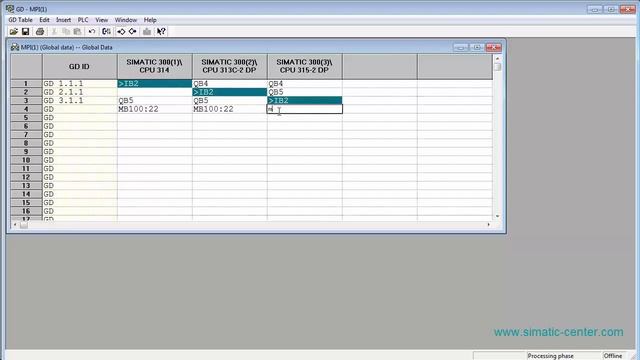Open the Edit menu
Screen dimensions: 640x360
[x=44, y=20]
